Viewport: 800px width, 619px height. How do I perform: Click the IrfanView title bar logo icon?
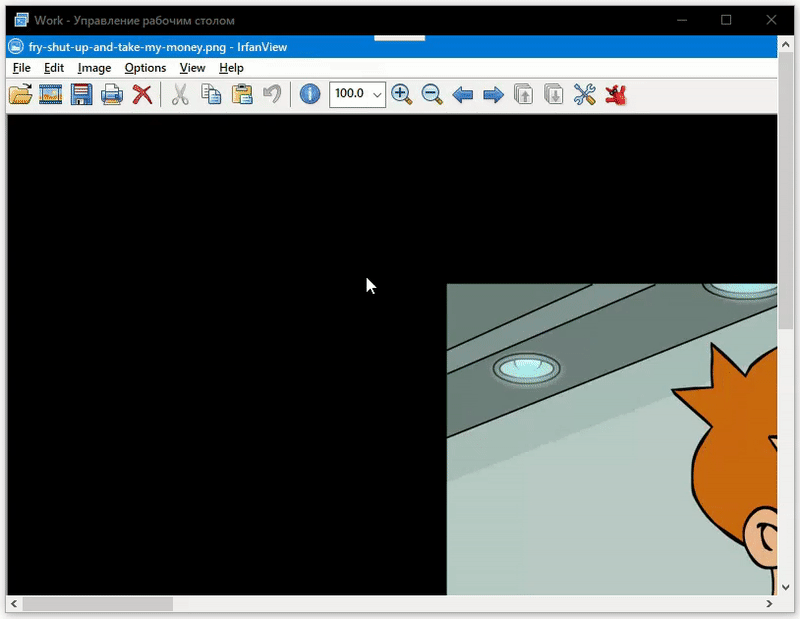click(16, 46)
